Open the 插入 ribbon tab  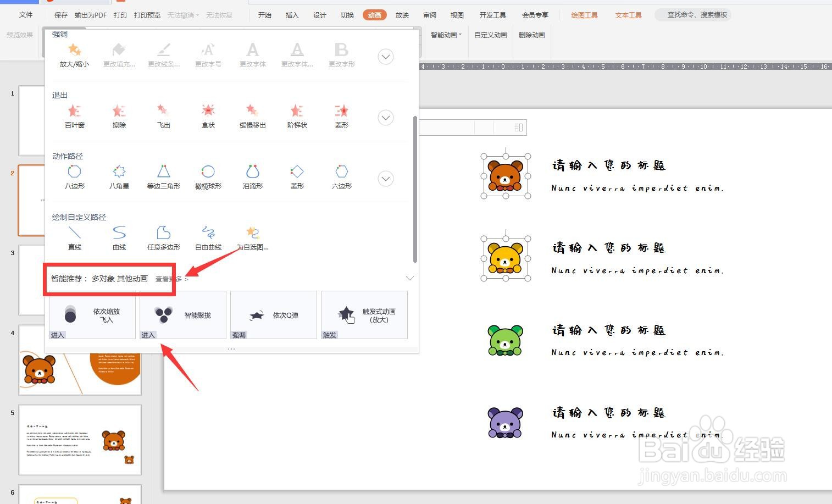[x=292, y=15]
